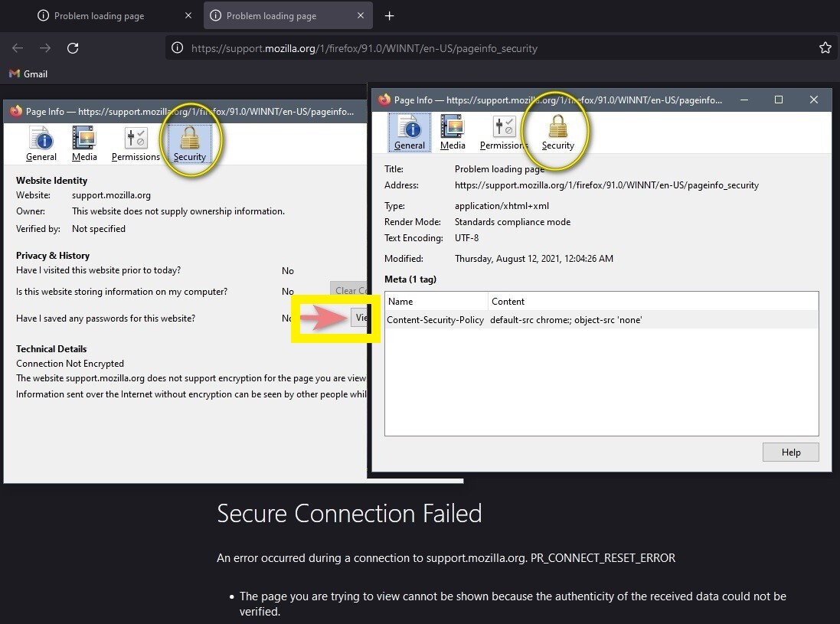Screen dimensions: 840x624
Task: Click the Name column header in Meta table
Action: tap(436, 301)
